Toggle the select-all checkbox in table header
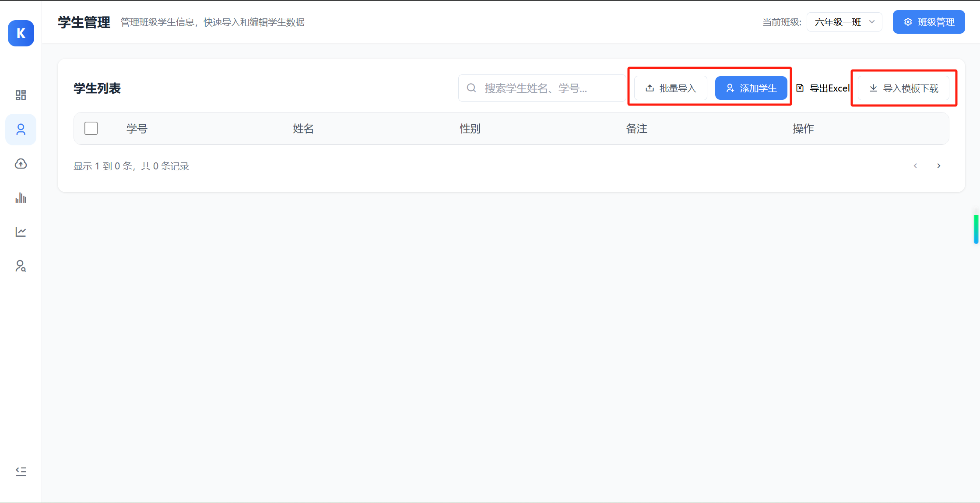 [91, 128]
